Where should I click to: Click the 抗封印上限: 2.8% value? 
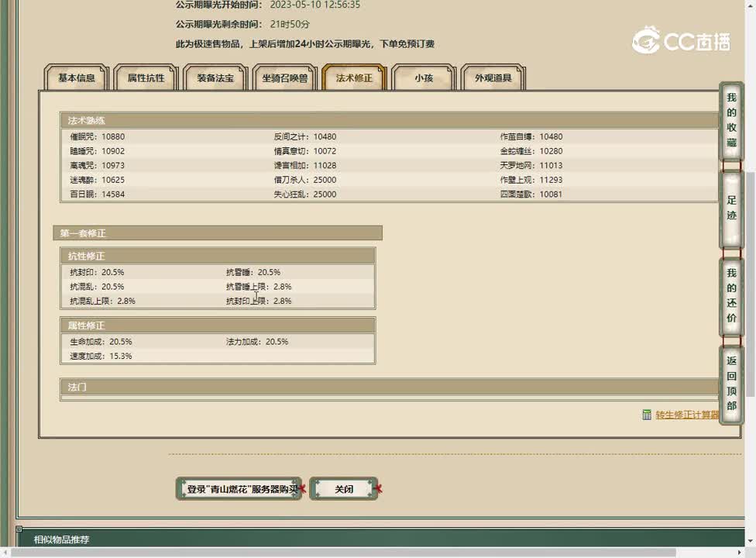(259, 301)
